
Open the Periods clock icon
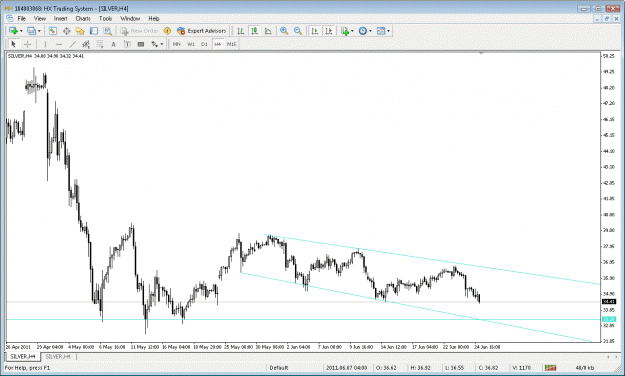click(x=363, y=31)
